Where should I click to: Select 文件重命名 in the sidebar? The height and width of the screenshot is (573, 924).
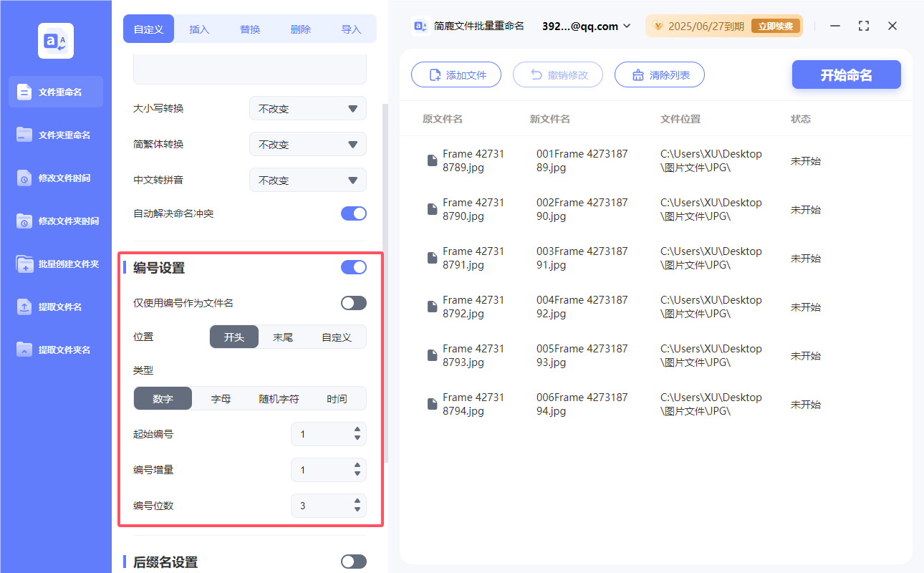point(55,92)
